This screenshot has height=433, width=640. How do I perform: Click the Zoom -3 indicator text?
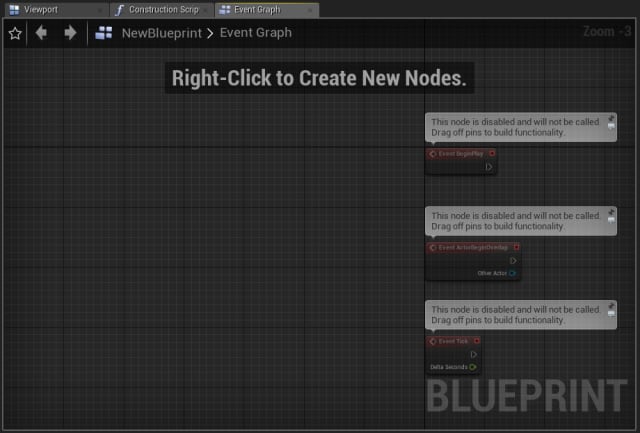607,31
